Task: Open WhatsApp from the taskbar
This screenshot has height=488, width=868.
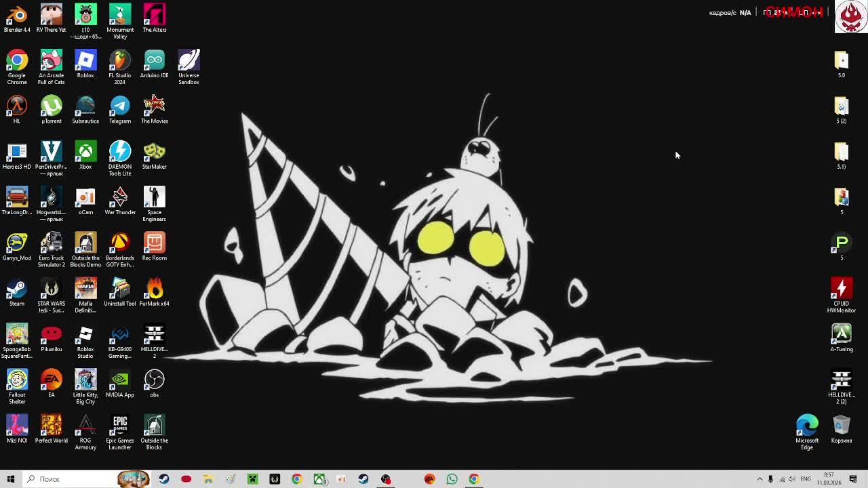Action: 452,479
